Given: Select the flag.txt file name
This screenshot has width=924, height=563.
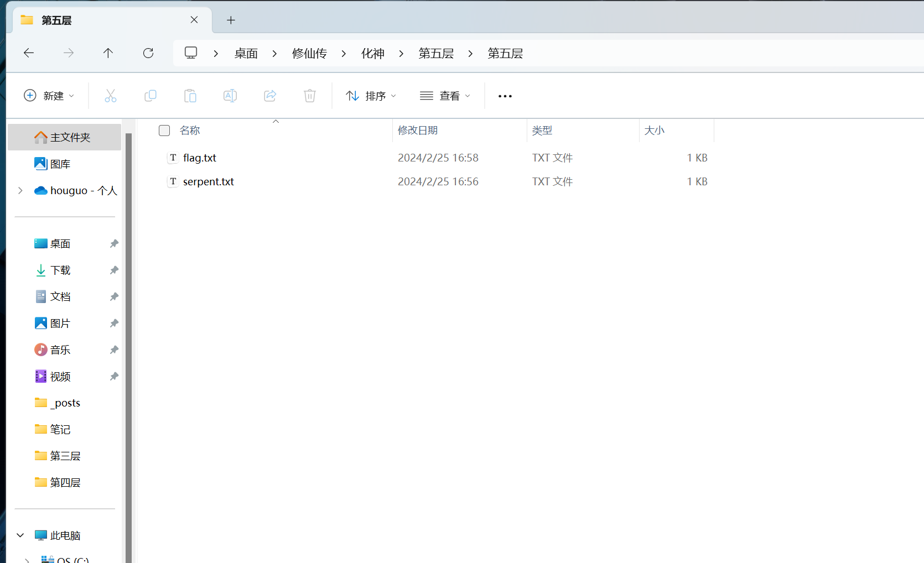Looking at the screenshot, I should pos(200,158).
